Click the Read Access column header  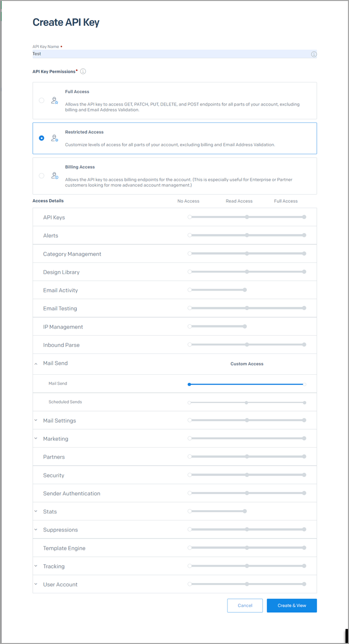pos(239,201)
